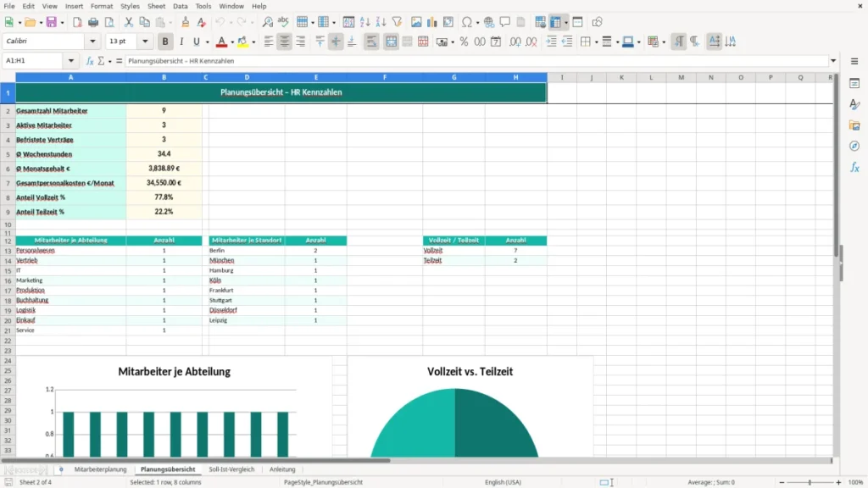Open the Sheet menu

coord(156,6)
